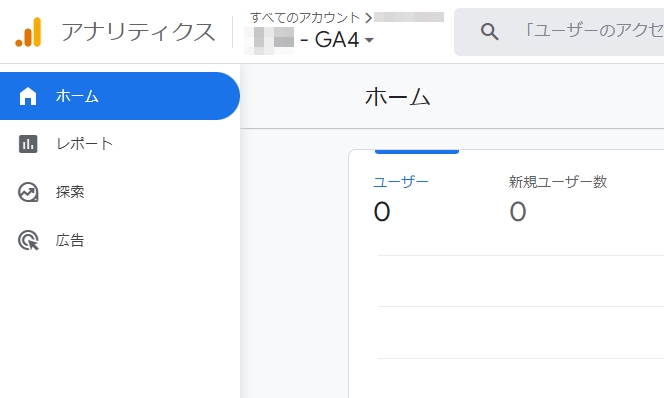This screenshot has width=664, height=398.
Task: Go to the 広告 menu label
Action: click(70, 240)
